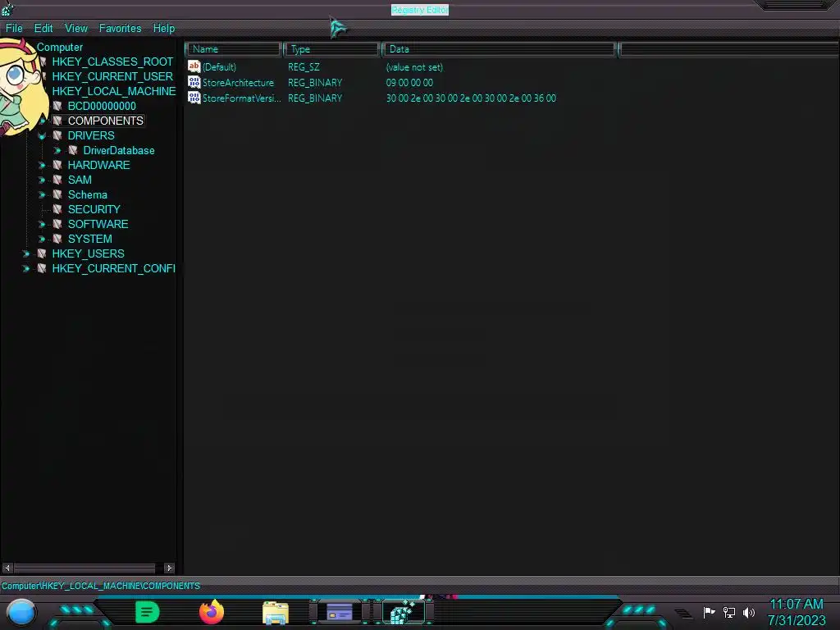The height and width of the screenshot is (630, 840).
Task: Click the tree pane horizontal scrollbar thumb
Action: [x=84, y=568]
